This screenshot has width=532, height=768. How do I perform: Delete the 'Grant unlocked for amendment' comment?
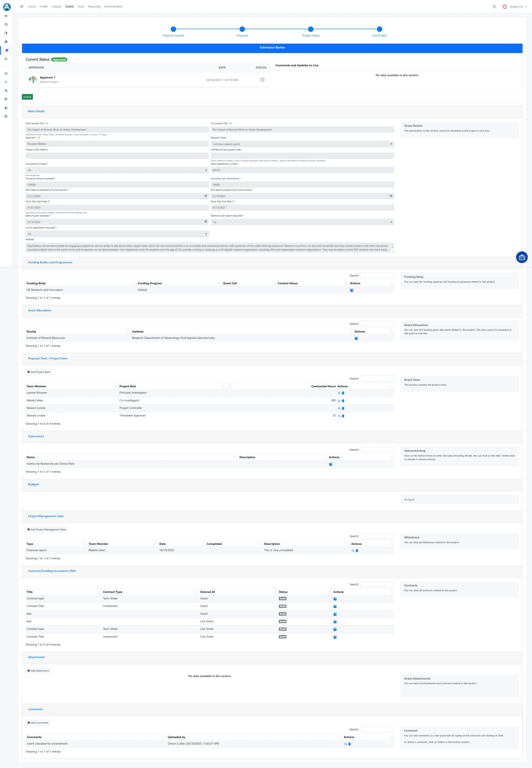coord(349,744)
